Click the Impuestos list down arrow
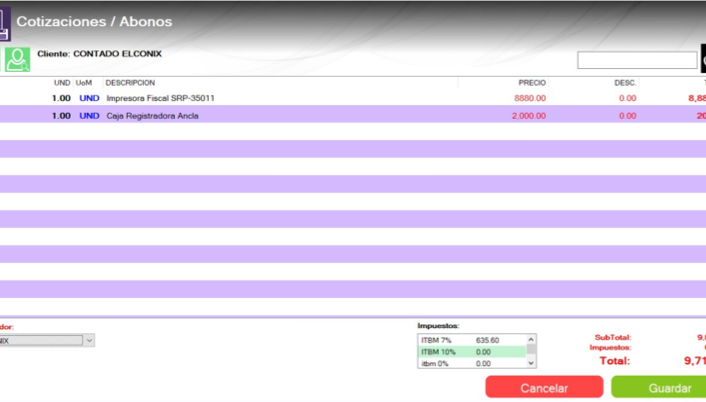 pyautogui.click(x=531, y=363)
